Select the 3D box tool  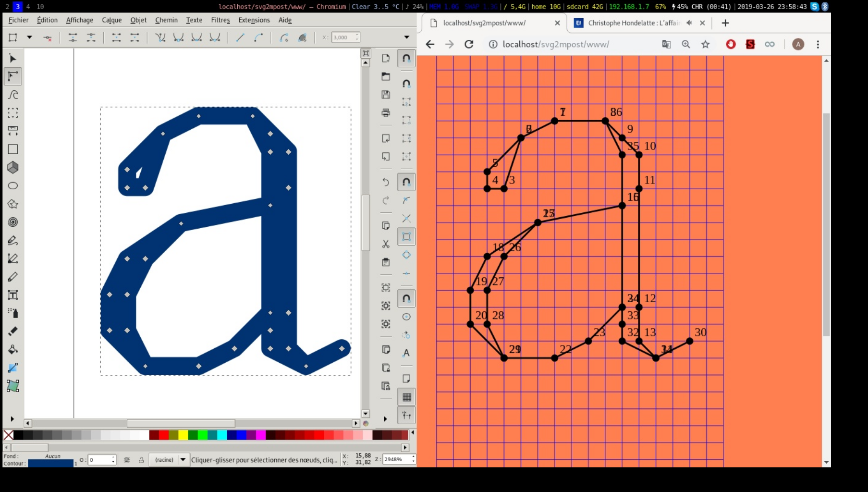[x=13, y=167]
